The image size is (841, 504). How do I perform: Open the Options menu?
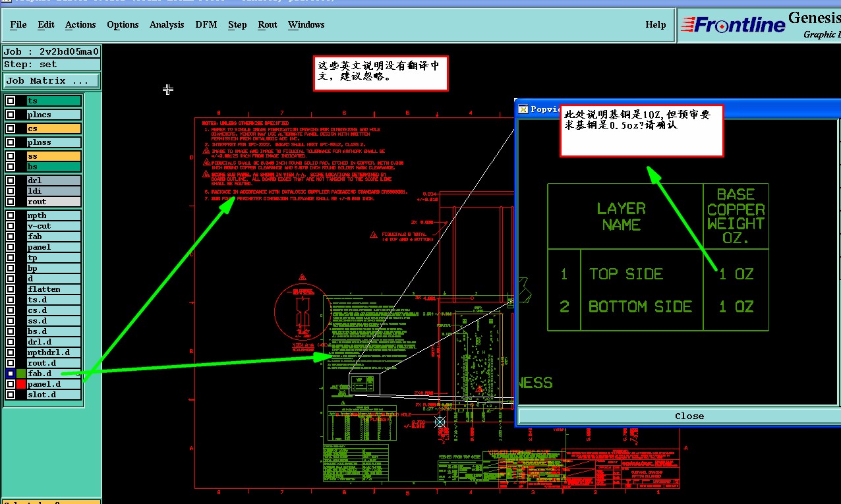pos(123,24)
